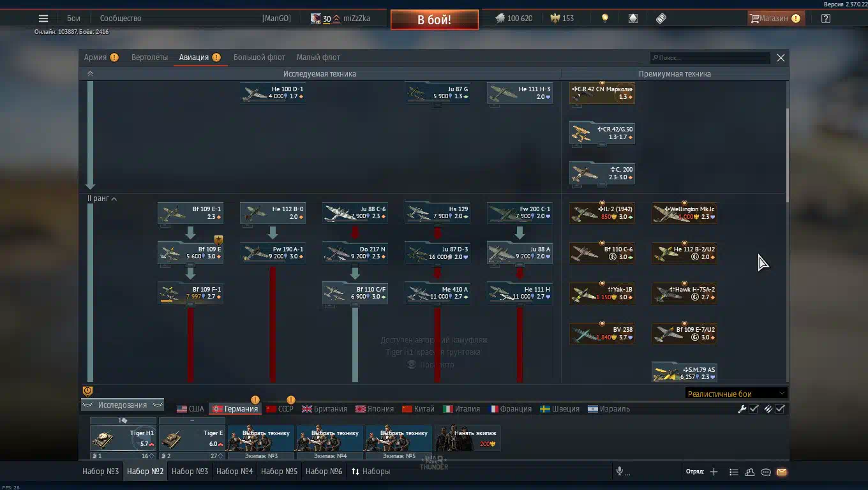Switch to the Армия tab
This screenshot has width=868, height=490.
tap(96, 57)
